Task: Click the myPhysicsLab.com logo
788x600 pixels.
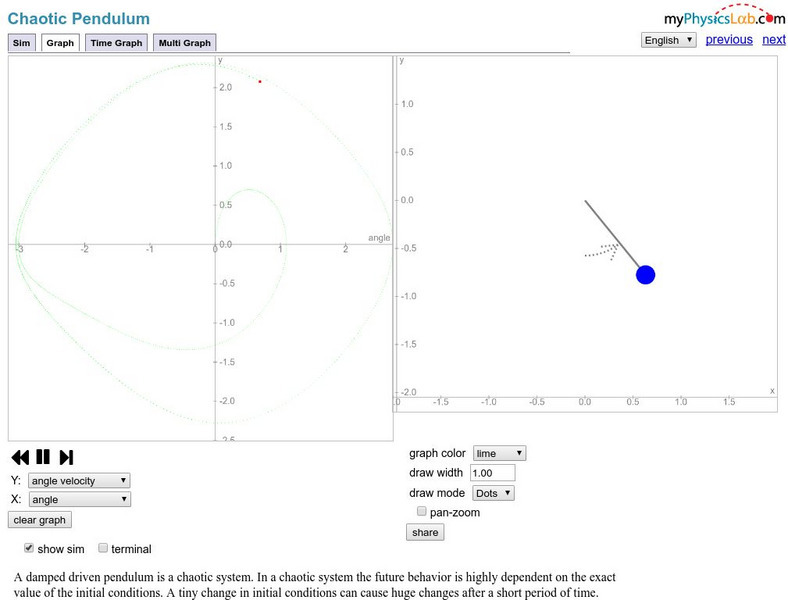Action: click(724, 16)
